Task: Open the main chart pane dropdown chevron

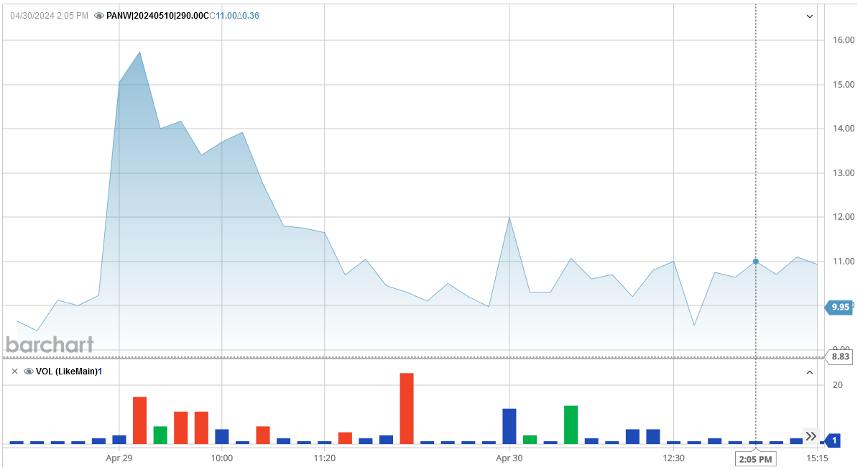Action: [x=810, y=16]
